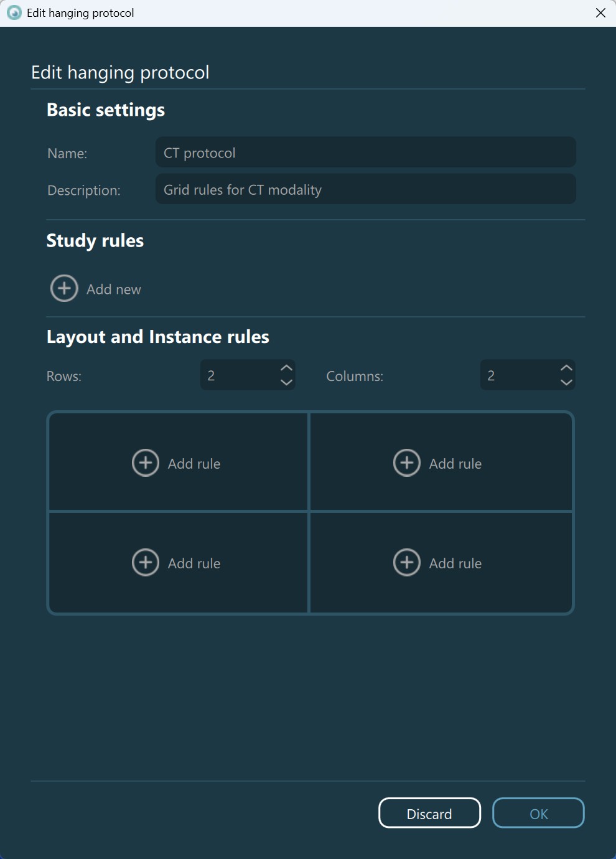Close the Edit hanging protocol window
Screen dimensions: 616x859
tap(600, 12)
